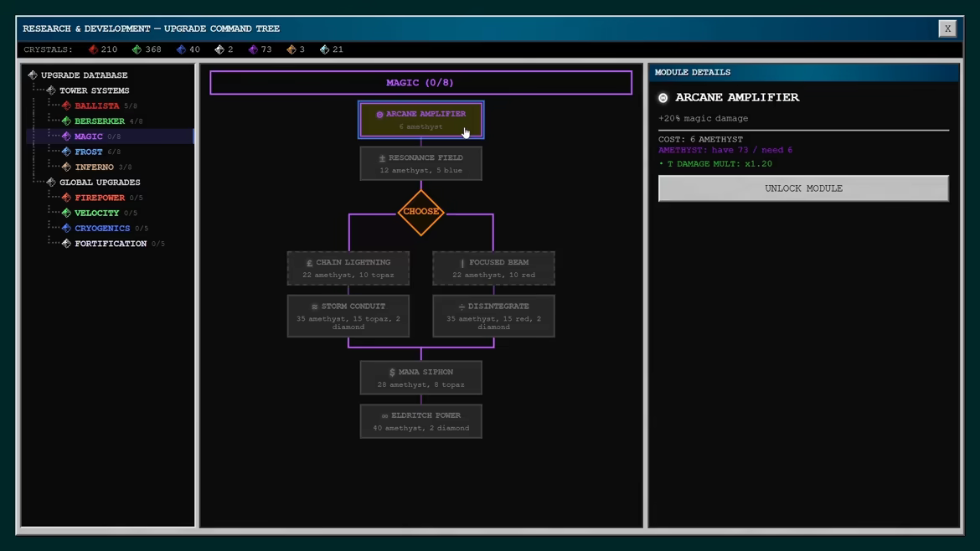The image size is (980, 551).
Task: Click the red crystal icon showing 210
Action: click(93, 49)
